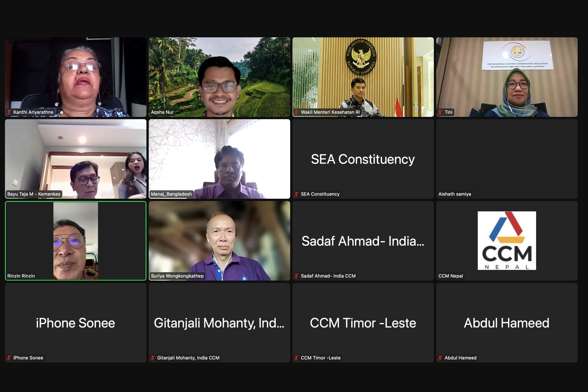Open Suriya Wongkongkathep's video tile
588x392 pixels.
pos(219,241)
